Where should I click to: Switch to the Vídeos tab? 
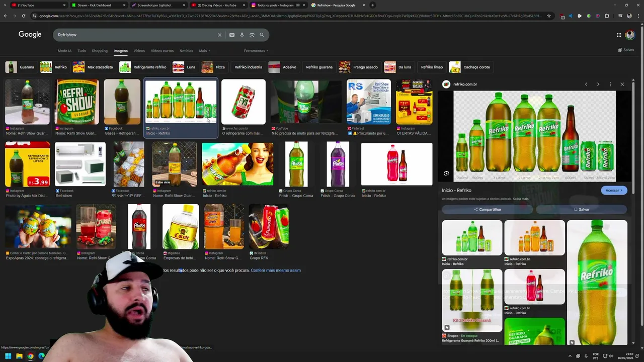(x=139, y=51)
